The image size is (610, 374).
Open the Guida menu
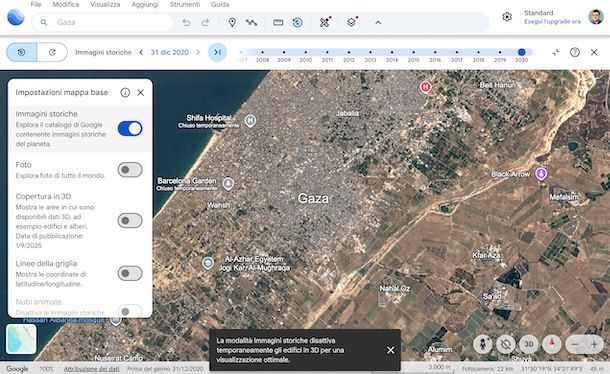[220, 4]
